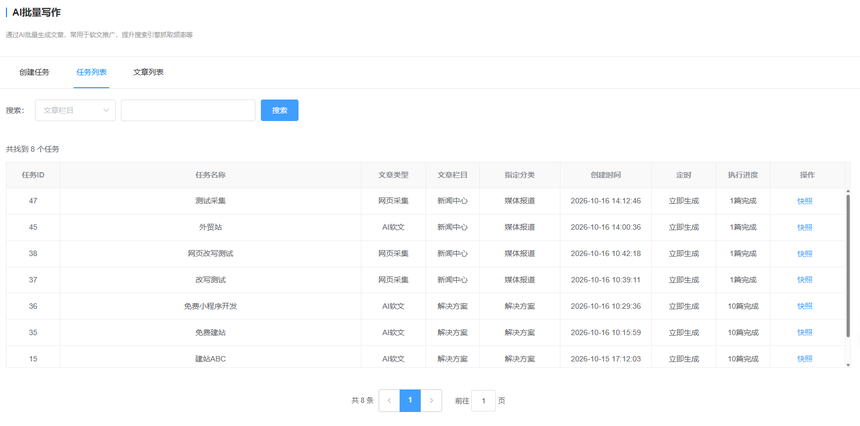Switch to the 文章列表 tab
Image resolution: width=860 pixels, height=426 pixels.
pos(148,72)
